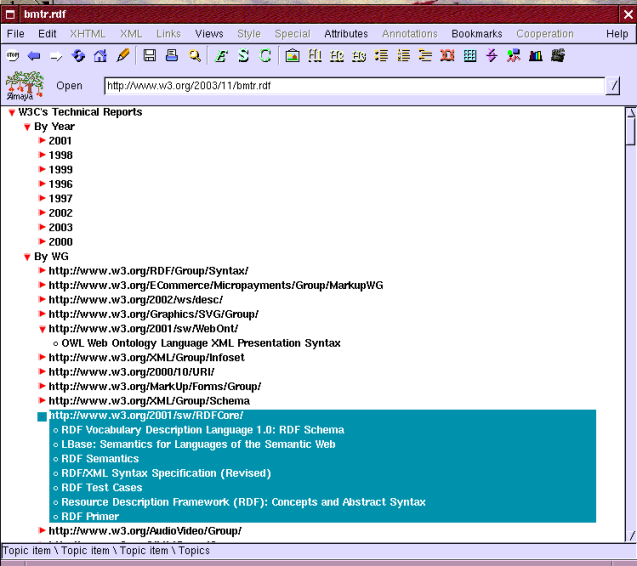Open Find using the magnifier icon

point(194,56)
